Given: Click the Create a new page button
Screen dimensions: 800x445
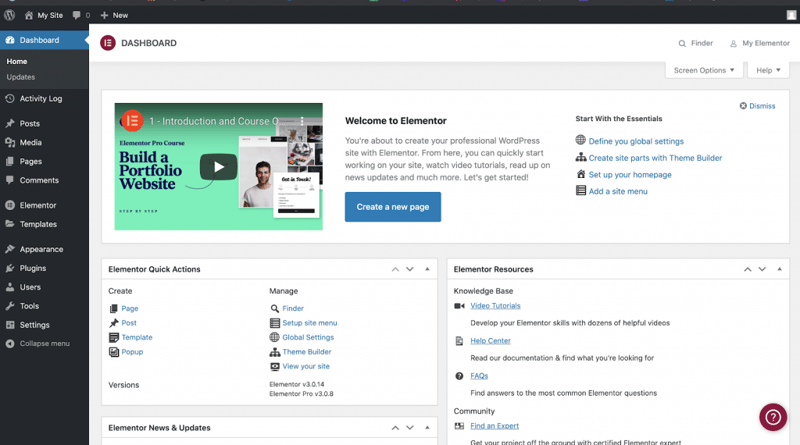Looking at the screenshot, I should 393,207.
